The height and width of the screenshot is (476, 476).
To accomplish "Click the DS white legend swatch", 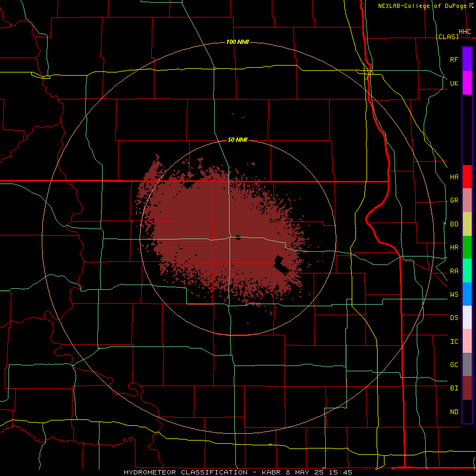I will tap(467, 317).
